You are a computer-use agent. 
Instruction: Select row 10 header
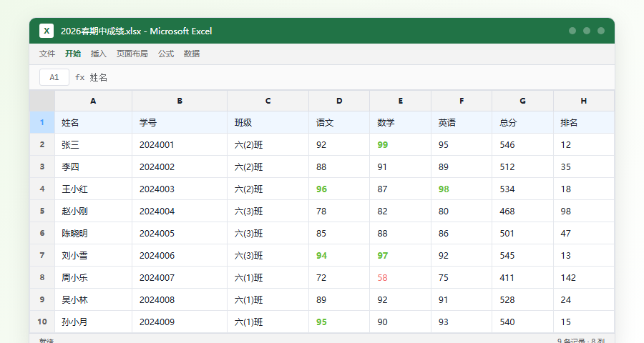[42, 322]
